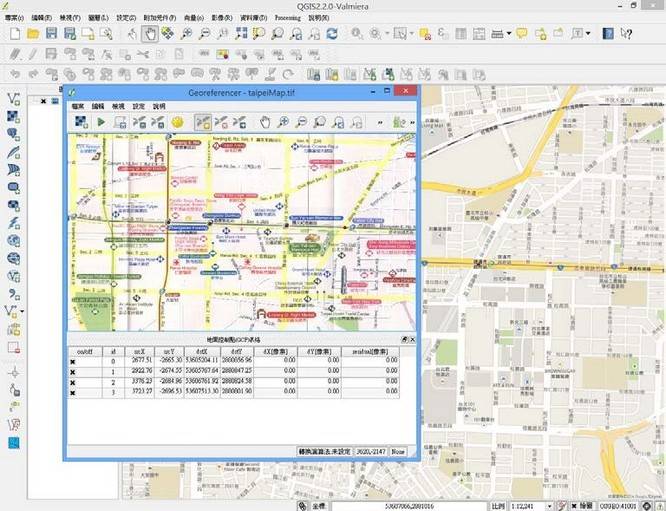Click the 'id' column header in GCP table

(x=113, y=352)
